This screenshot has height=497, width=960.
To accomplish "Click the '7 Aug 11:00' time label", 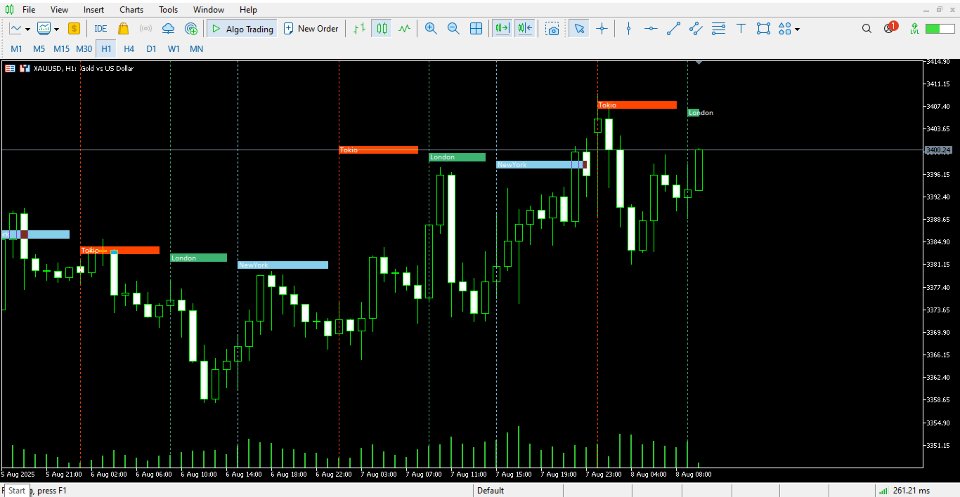I will pyautogui.click(x=469, y=474).
